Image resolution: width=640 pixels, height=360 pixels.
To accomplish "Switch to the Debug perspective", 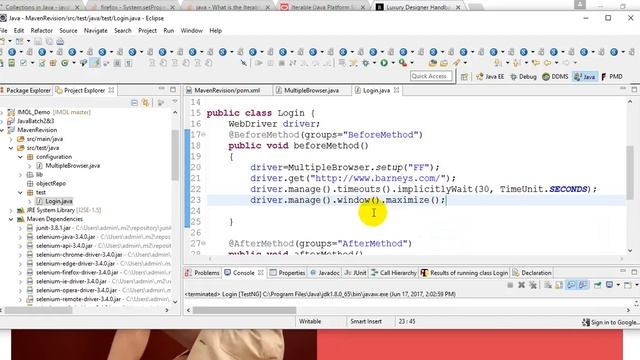I will pos(524,77).
